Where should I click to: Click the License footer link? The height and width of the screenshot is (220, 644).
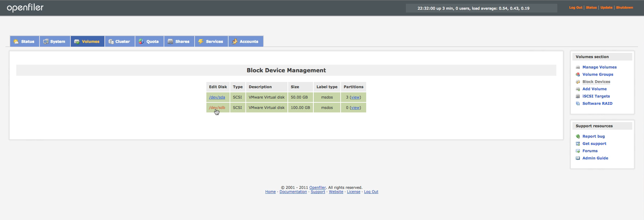point(353,192)
